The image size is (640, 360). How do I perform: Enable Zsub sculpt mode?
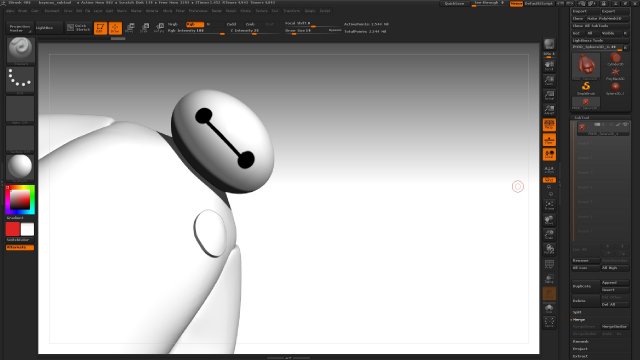(x=250, y=24)
